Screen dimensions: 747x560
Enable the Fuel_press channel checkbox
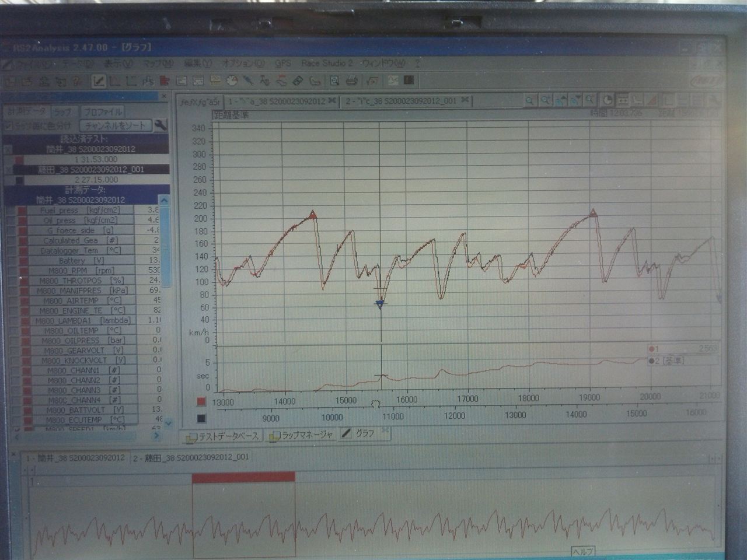(10, 210)
